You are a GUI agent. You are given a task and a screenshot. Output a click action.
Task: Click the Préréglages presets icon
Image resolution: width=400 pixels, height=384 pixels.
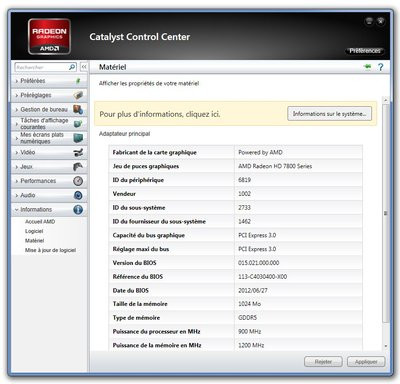78,95
